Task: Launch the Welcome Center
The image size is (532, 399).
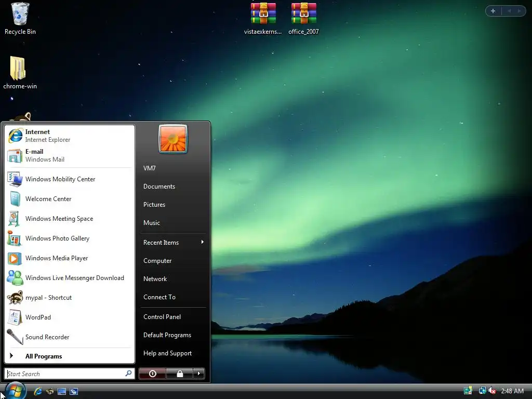Action: coord(70,199)
